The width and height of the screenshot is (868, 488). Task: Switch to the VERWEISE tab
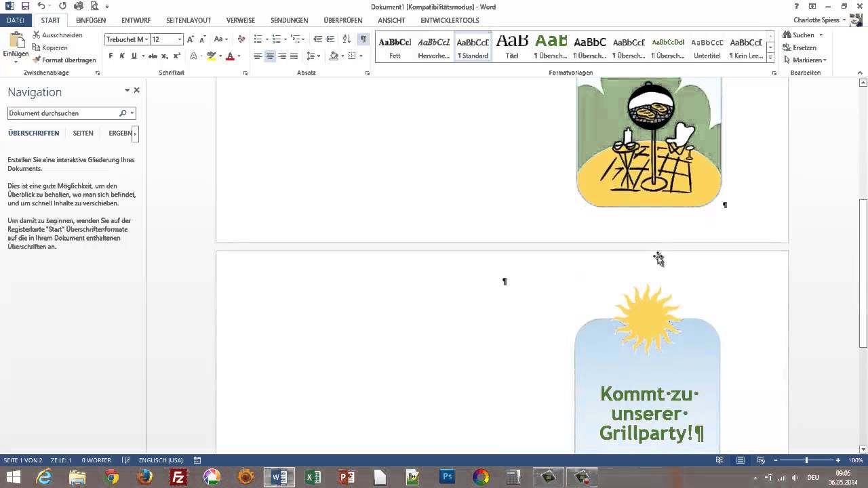click(241, 20)
